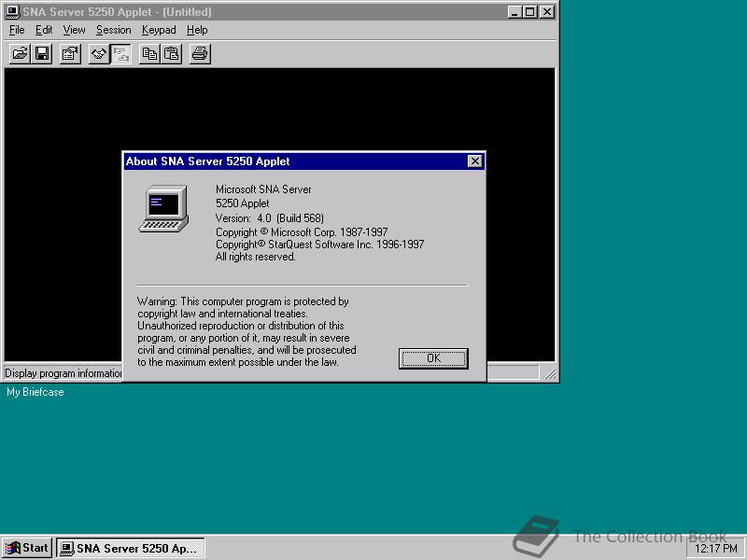Click the Paste clipboard toolbar icon
Viewport: 747px width, 560px height.
(x=172, y=54)
